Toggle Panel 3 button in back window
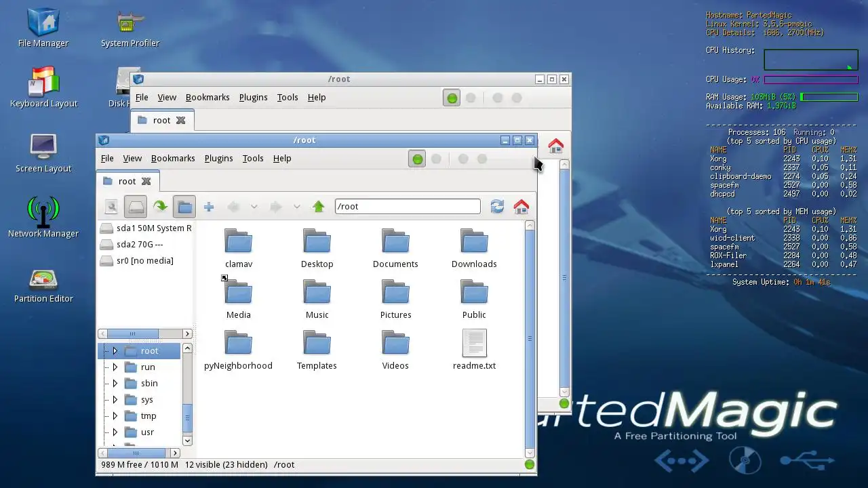868x488 pixels. click(498, 98)
